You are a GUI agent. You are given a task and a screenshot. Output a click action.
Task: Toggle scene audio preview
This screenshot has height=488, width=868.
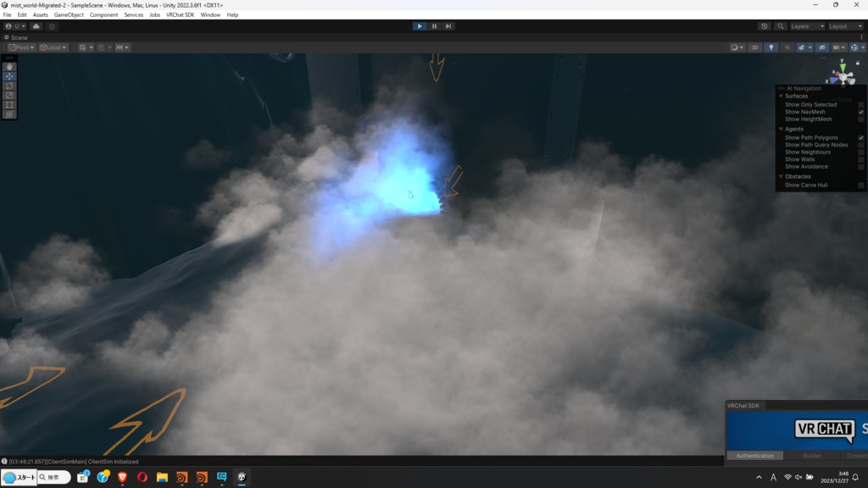coord(787,47)
